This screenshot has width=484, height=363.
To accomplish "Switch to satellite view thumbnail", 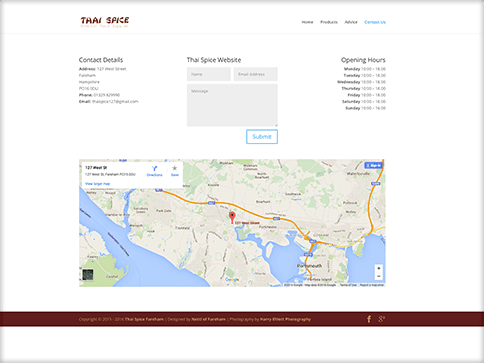I will [88, 275].
